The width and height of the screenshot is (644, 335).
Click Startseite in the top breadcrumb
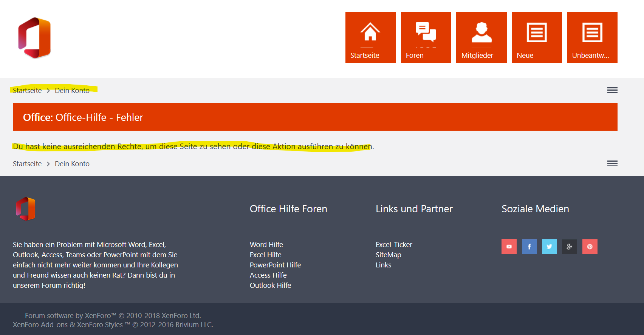pyautogui.click(x=27, y=90)
